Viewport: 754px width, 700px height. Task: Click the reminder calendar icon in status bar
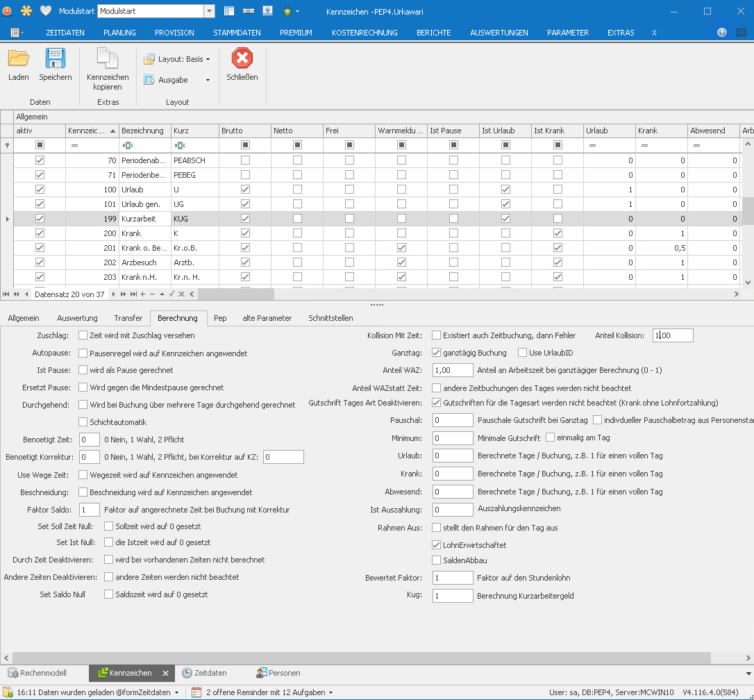point(196,692)
